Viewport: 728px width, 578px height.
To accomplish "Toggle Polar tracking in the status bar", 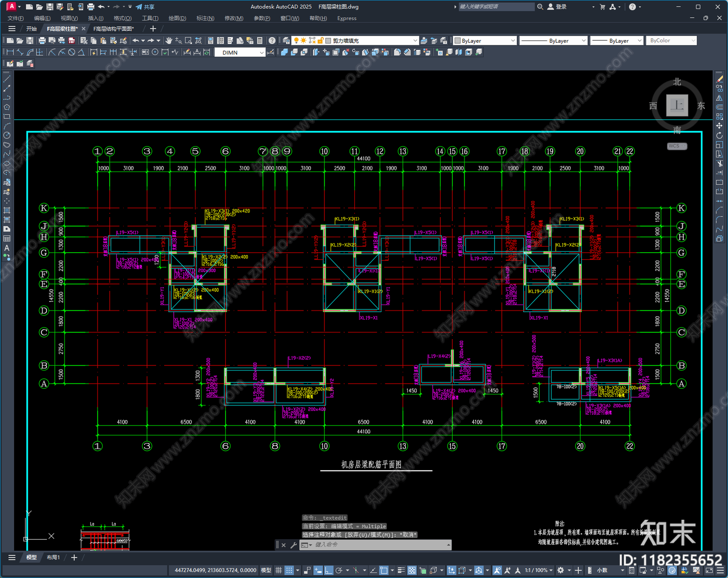I will [339, 570].
